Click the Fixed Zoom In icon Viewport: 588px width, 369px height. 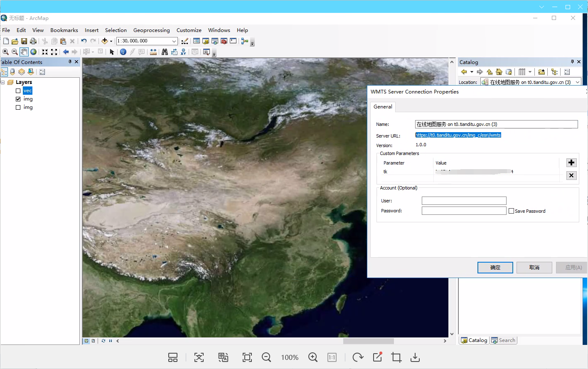(x=45, y=52)
